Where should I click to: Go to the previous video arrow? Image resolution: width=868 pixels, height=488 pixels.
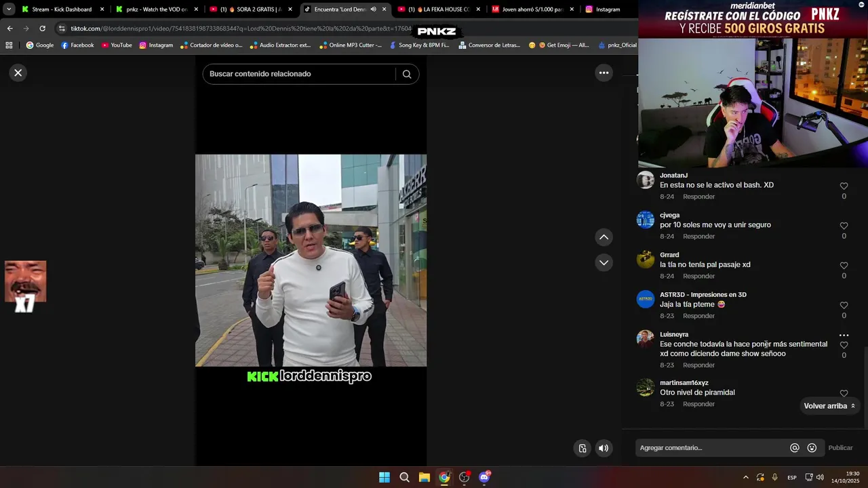[x=604, y=237]
